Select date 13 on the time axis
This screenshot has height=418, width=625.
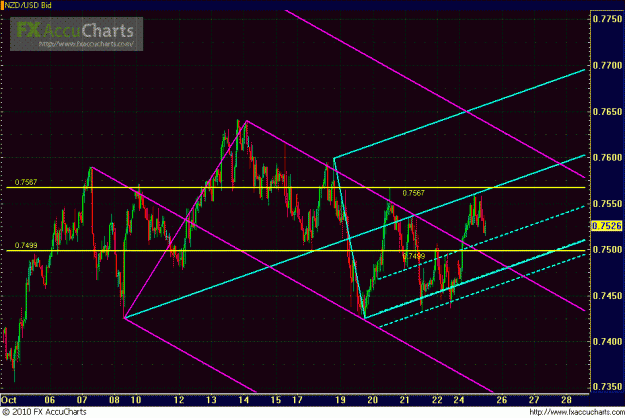[211, 400]
